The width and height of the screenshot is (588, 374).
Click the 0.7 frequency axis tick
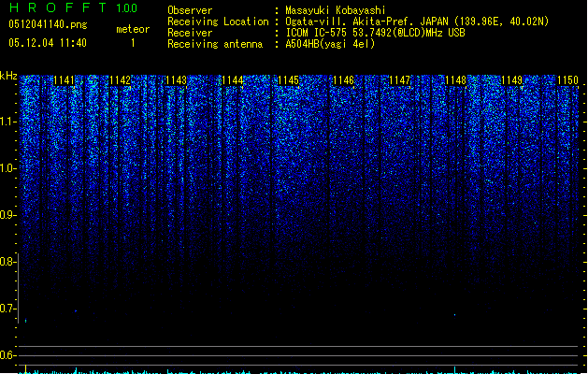click(x=8, y=309)
